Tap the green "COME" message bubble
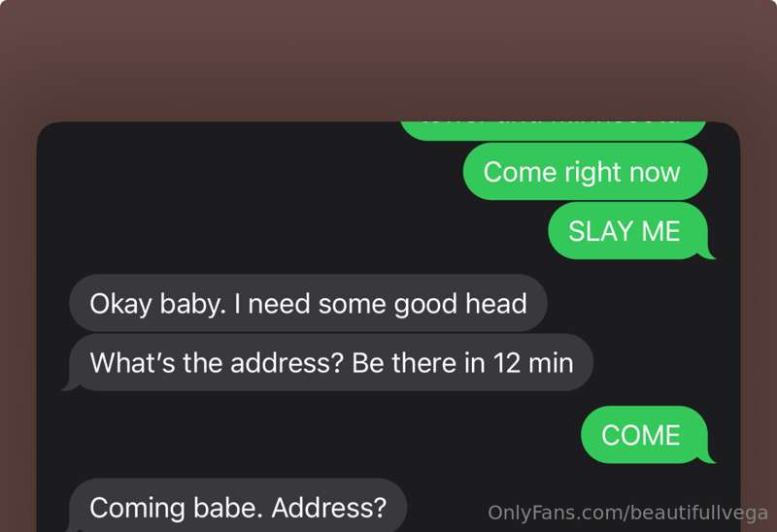Viewport: 777px width, 532px height. coord(644,435)
